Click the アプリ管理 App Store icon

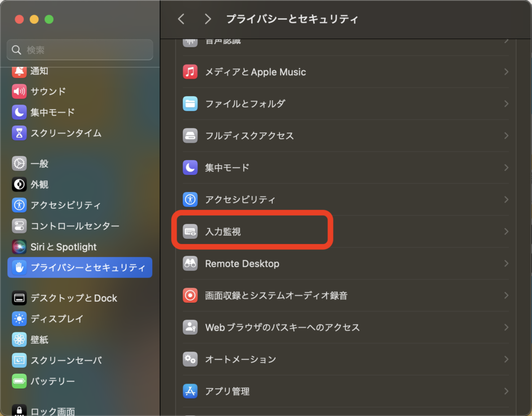point(190,391)
